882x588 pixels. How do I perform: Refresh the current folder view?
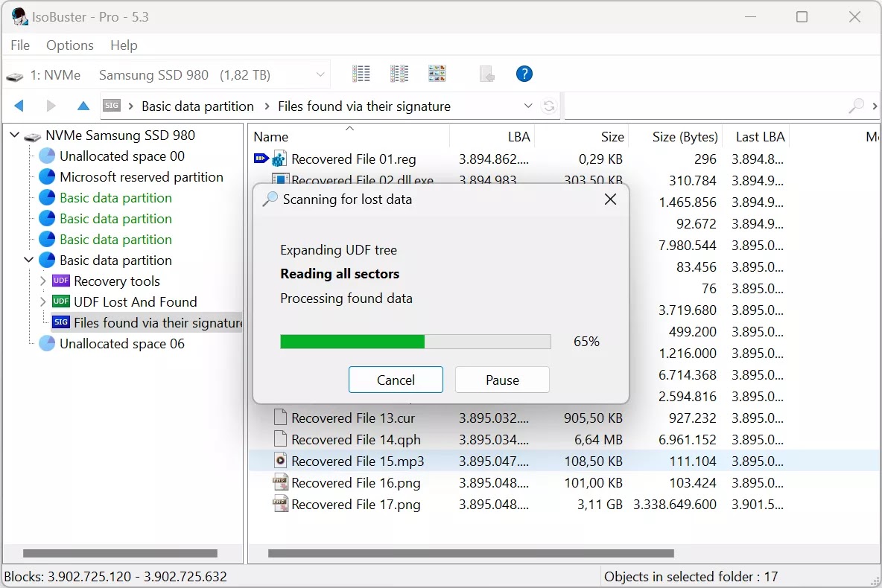point(550,106)
